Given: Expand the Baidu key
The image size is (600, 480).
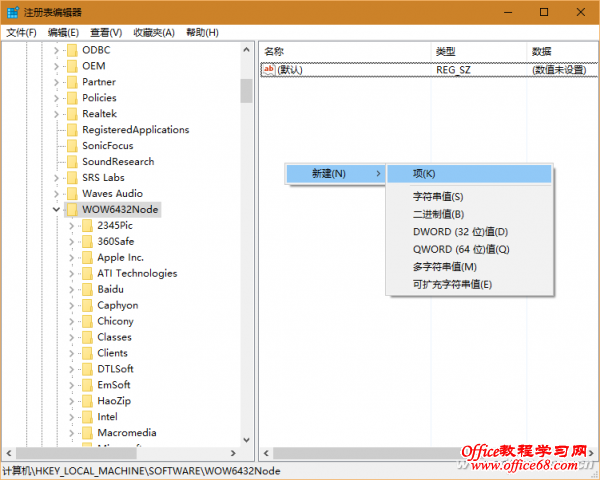Looking at the screenshot, I should click(x=72, y=290).
